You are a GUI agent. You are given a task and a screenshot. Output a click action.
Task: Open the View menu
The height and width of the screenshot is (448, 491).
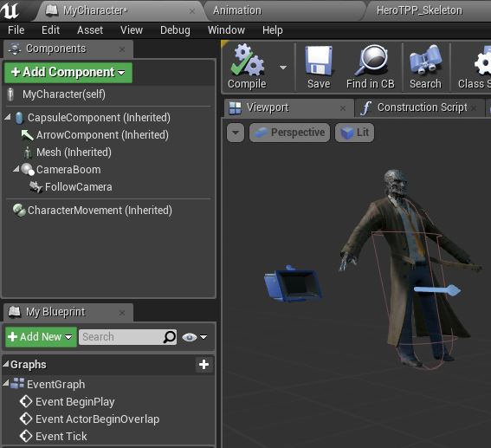click(132, 30)
